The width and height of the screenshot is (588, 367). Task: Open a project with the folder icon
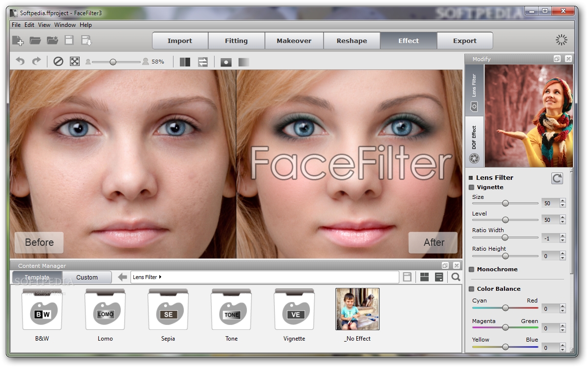[x=35, y=41]
